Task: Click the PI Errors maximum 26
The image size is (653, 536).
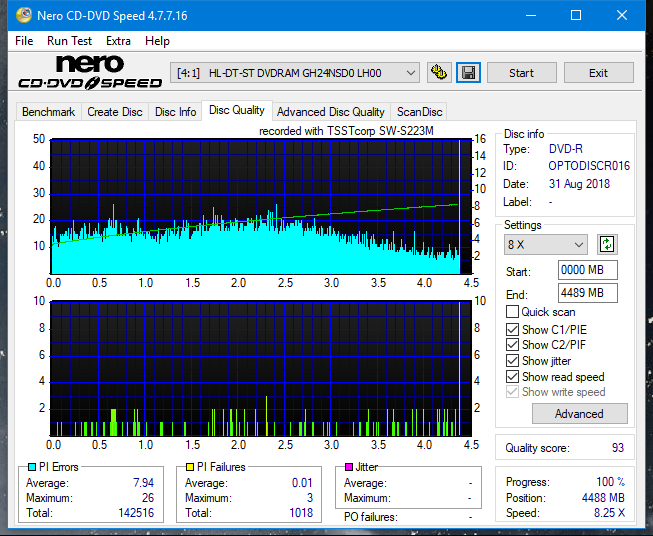Action: [148, 498]
